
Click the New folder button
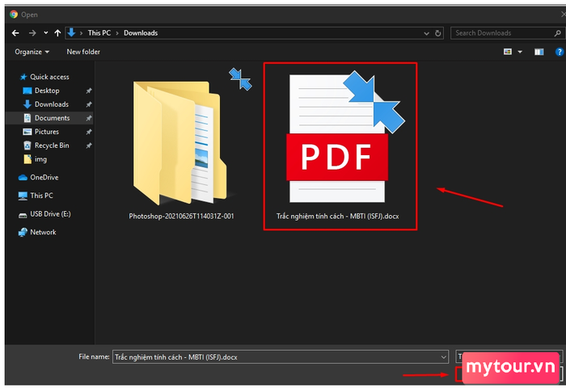tap(83, 52)
